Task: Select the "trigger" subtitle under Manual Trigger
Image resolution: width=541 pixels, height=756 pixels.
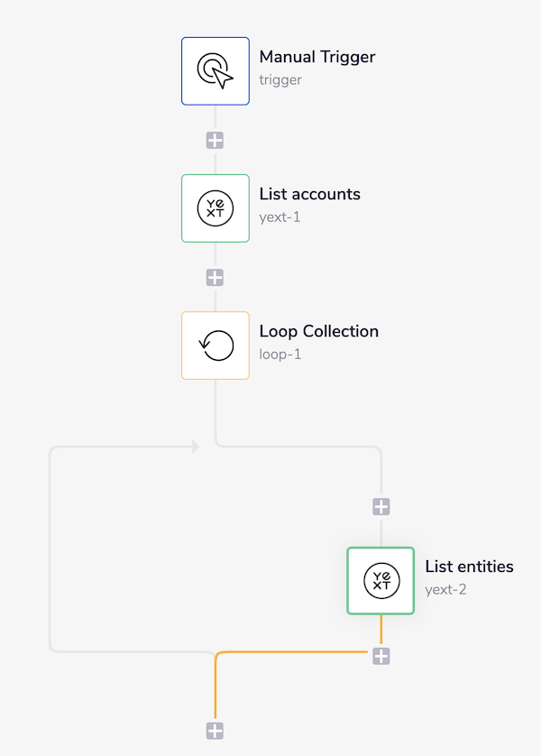Action: pyautogui.click(x=280, y=79)
